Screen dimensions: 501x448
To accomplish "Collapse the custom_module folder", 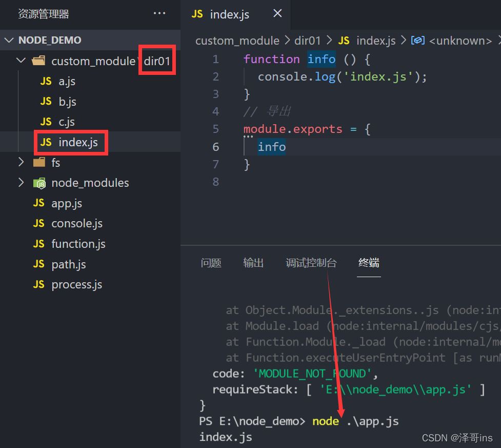I will pos(21,61).
